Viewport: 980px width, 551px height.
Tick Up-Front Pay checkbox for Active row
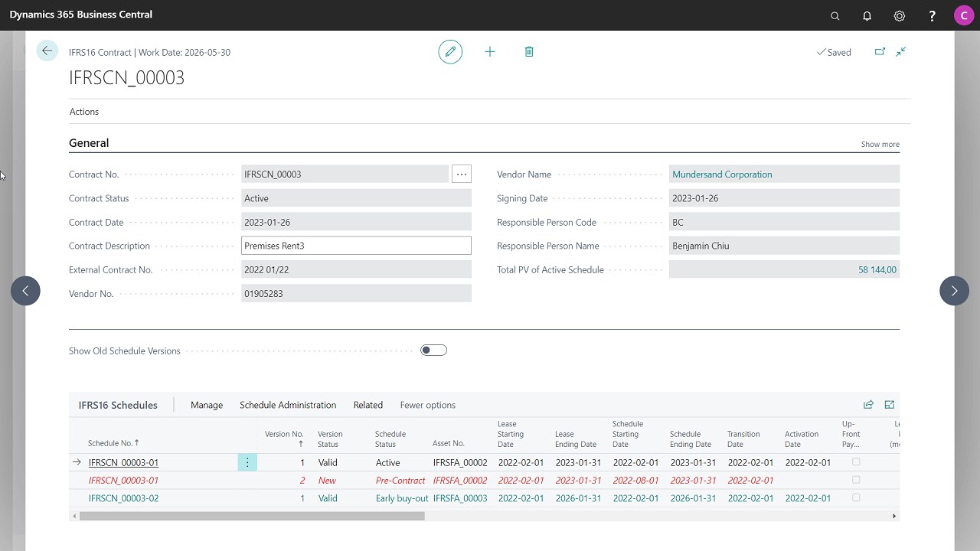tap(856, 462)
